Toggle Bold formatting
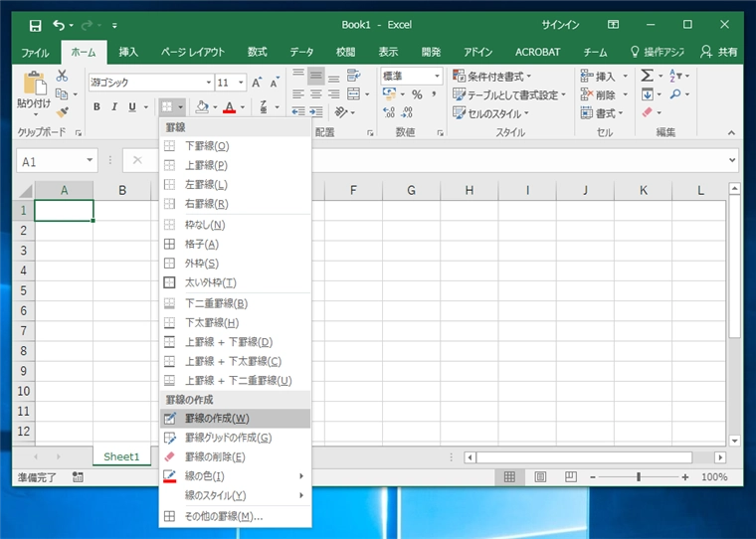This screenshot has height=539, width=756. point(96,107)
